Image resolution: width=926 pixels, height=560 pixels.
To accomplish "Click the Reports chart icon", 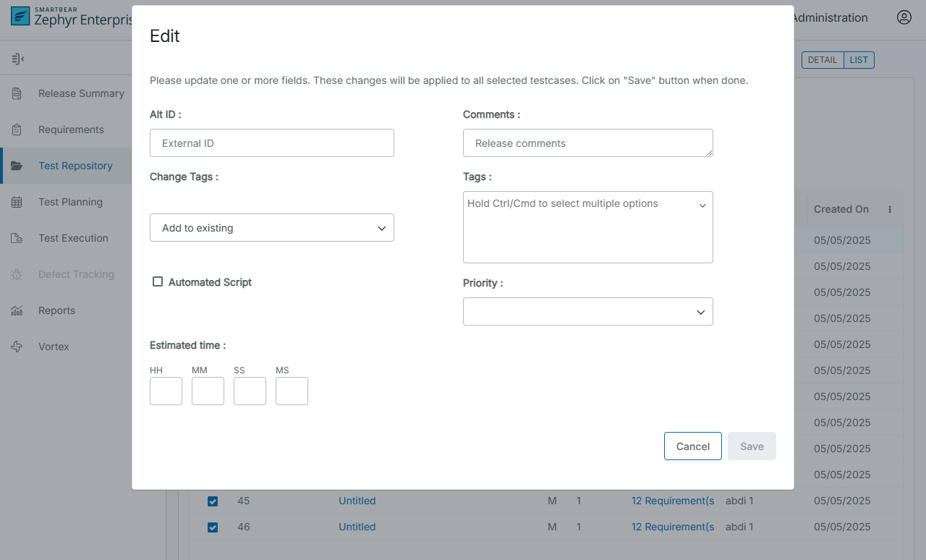I will [17, 310].
